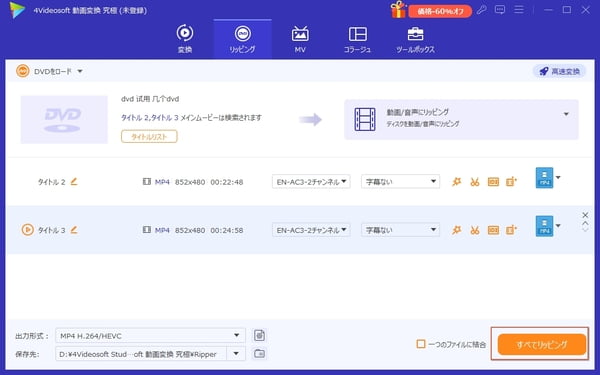Click the DVD thumbnail placeholder

tap(64, 119)
